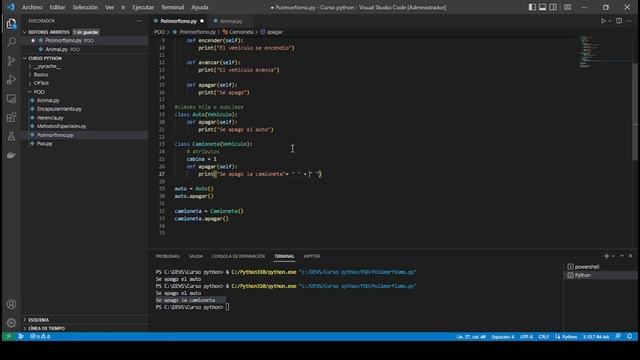Split the editor to the right
Viewport: 640px width, 360px height.
619,21
